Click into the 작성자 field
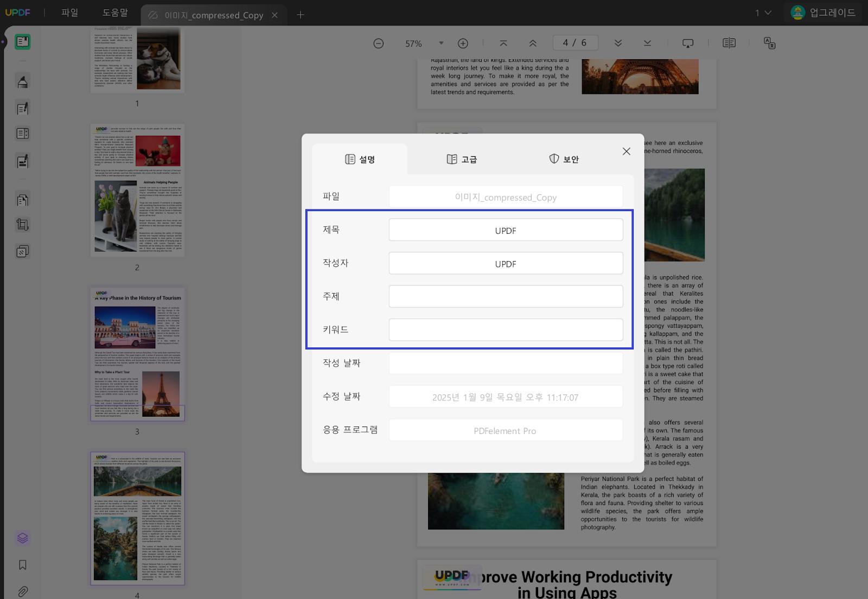The height and width of the screenshot is (599, 868). click(506, 263)
